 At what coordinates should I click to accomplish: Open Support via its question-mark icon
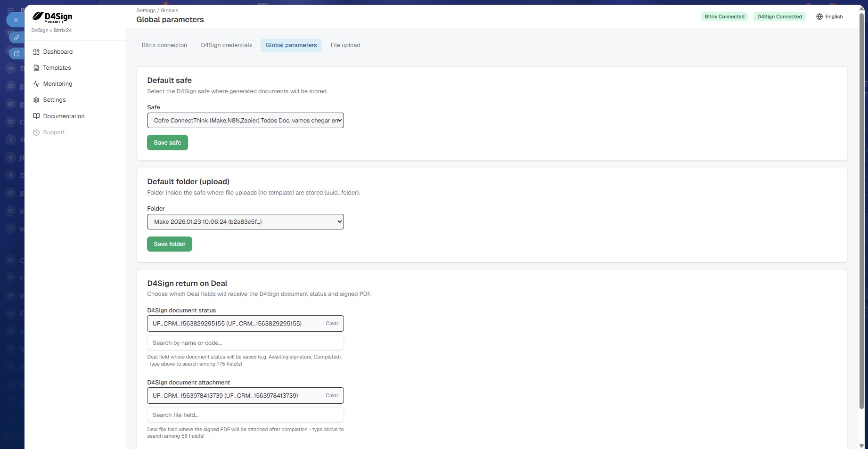tap(36, 132)
